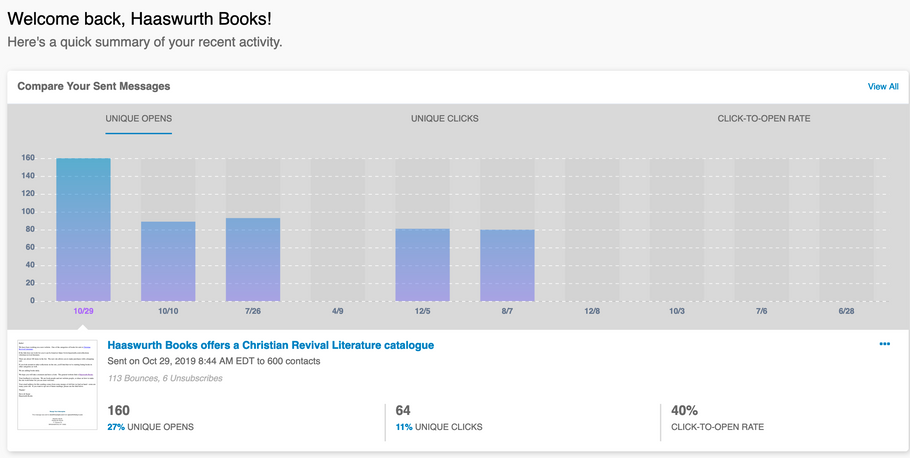Screen dimensions: 910x458
Task: Click the 7/26 campaign bar
Action: [x=253, y=259]
